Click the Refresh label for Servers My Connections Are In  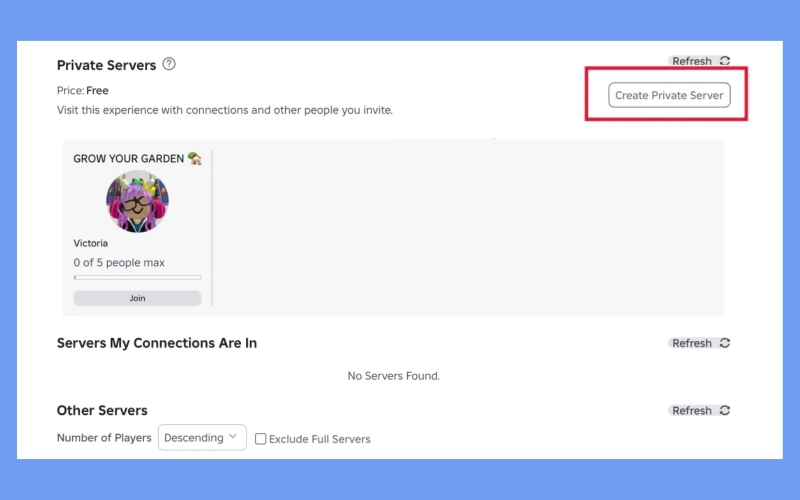point(692,343)
